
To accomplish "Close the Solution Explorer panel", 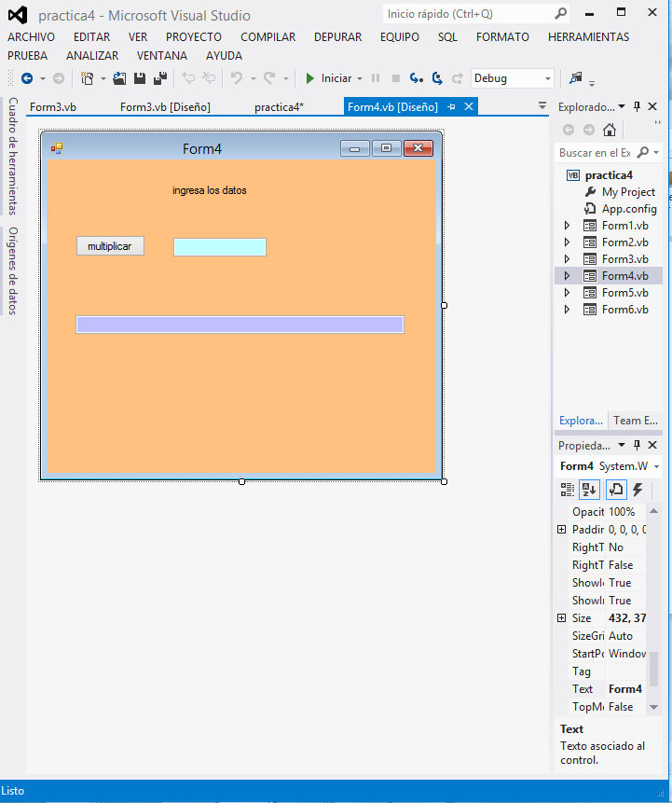I will pos(652,106).
